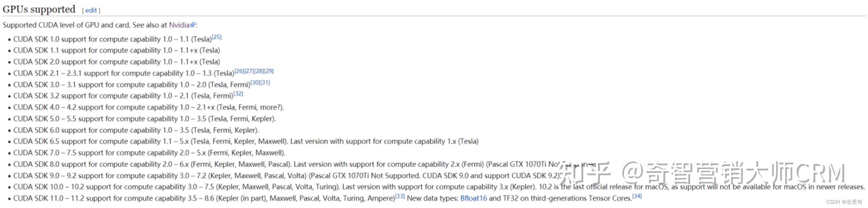Click footnote reference 33 after Ampere

400,196
